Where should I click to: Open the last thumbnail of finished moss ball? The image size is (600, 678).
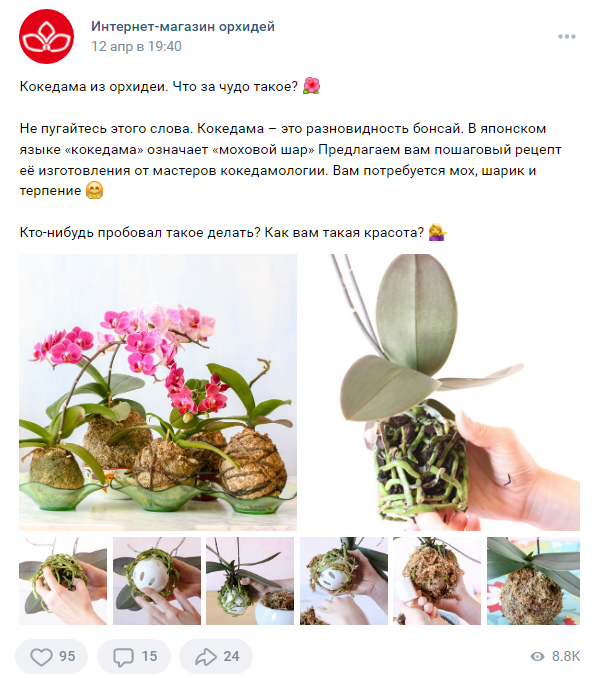(533, 581)
